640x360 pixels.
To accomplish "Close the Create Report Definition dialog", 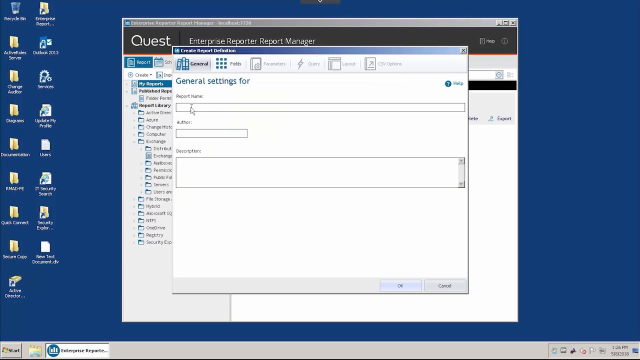I will (463, 51).
